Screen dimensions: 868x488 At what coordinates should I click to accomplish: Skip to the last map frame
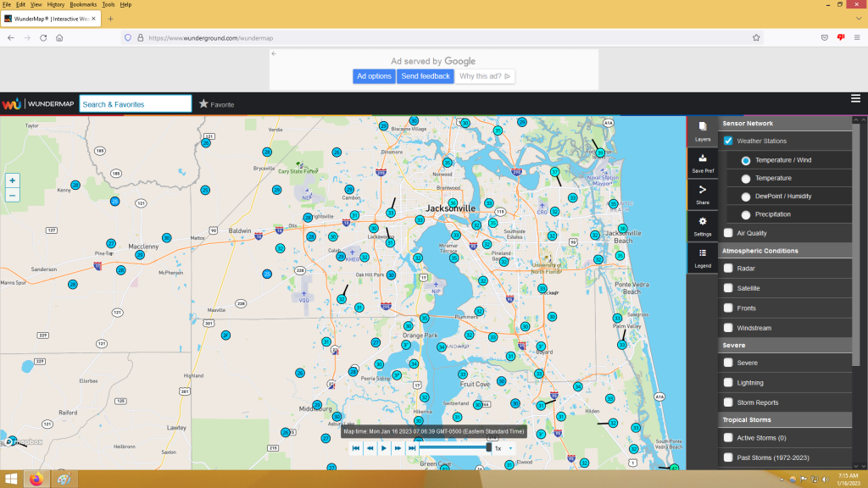[411, 448]
